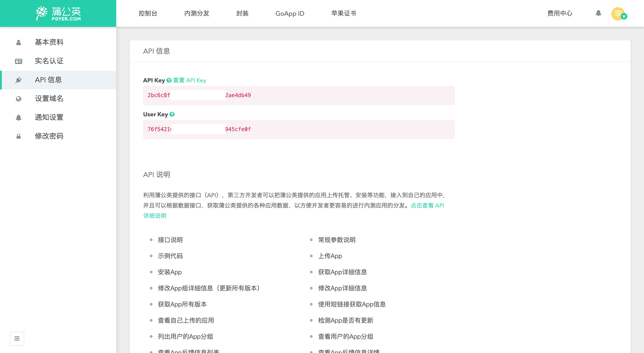Open the 内测分发 nav item
The width and height of the screenshot is (644, 353).
[x=197, y=13]
